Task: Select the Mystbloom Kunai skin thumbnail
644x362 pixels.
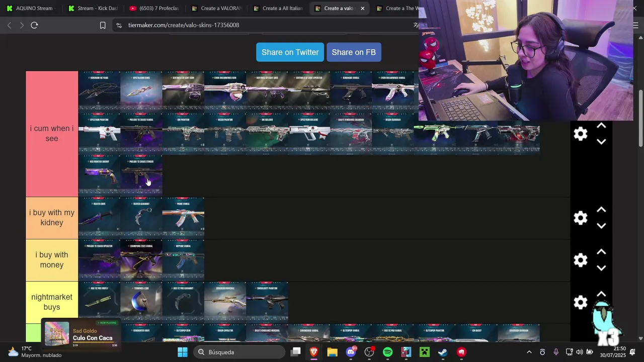Action: [x=141, y=91]
